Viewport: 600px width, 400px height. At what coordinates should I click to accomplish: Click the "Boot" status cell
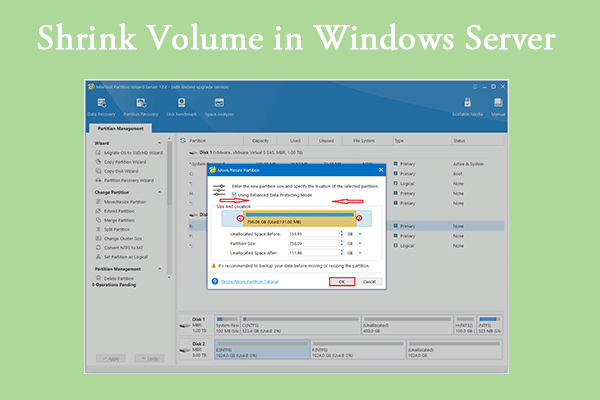(x=458, y=174)
